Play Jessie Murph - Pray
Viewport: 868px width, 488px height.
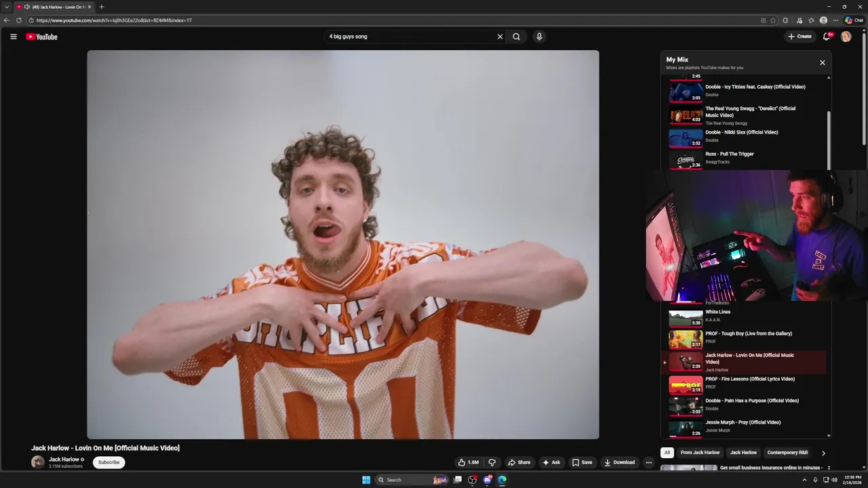(x=745, y=427)
